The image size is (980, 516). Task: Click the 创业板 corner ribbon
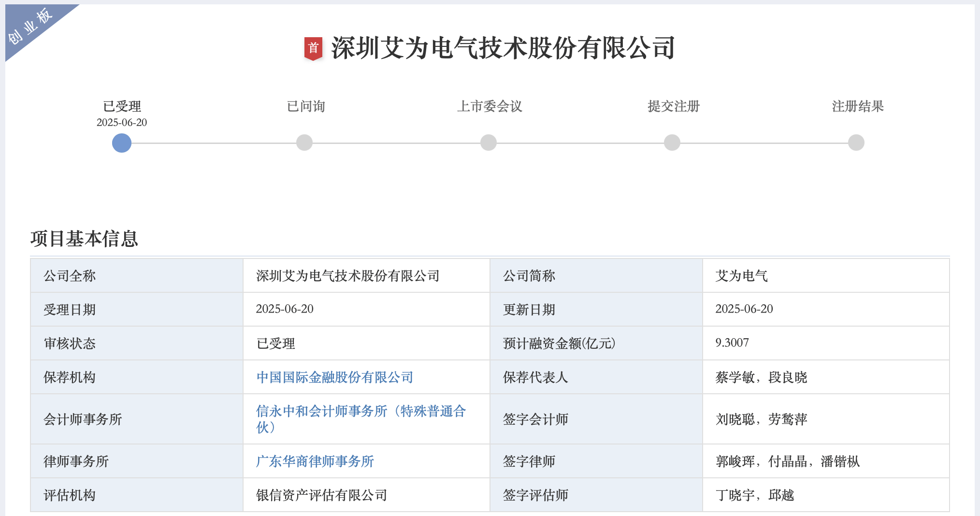point(30,26)
